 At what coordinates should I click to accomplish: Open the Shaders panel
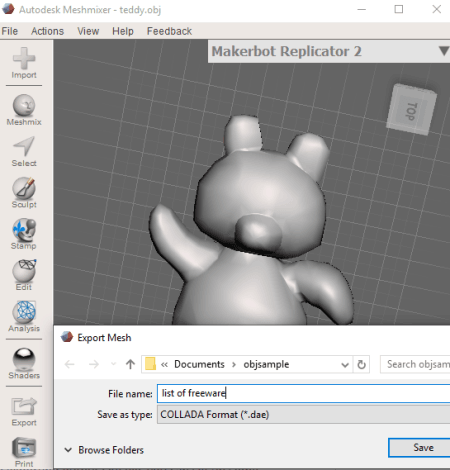click(24, 364)
